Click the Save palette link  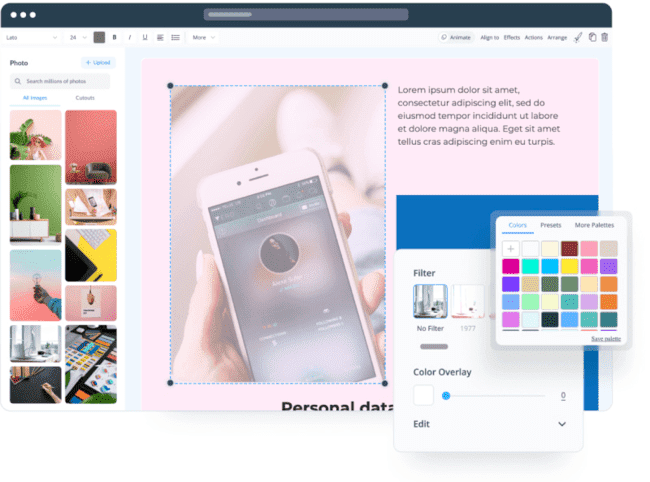pyautogui.click(x=604, y=338)
